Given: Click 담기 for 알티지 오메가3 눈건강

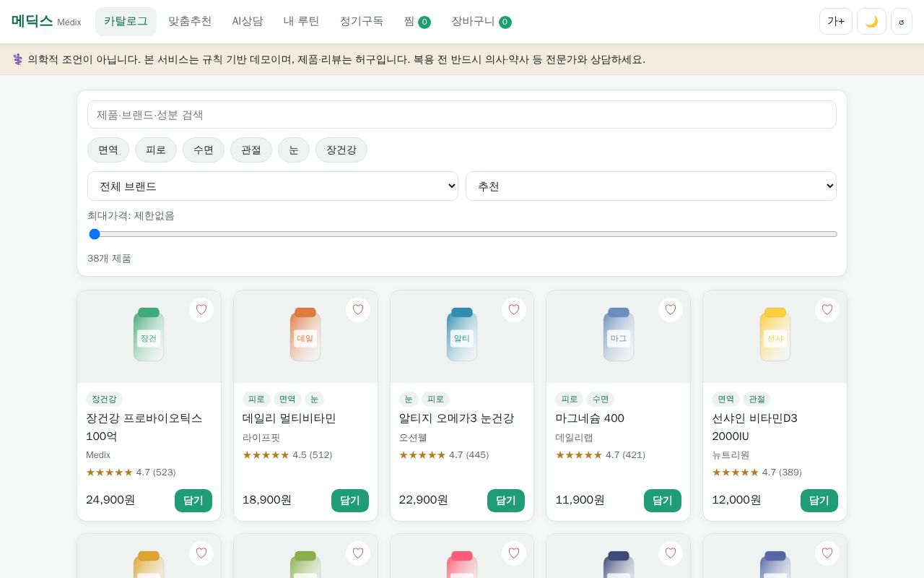Looking at the screenshot, I should click(506, 501).
